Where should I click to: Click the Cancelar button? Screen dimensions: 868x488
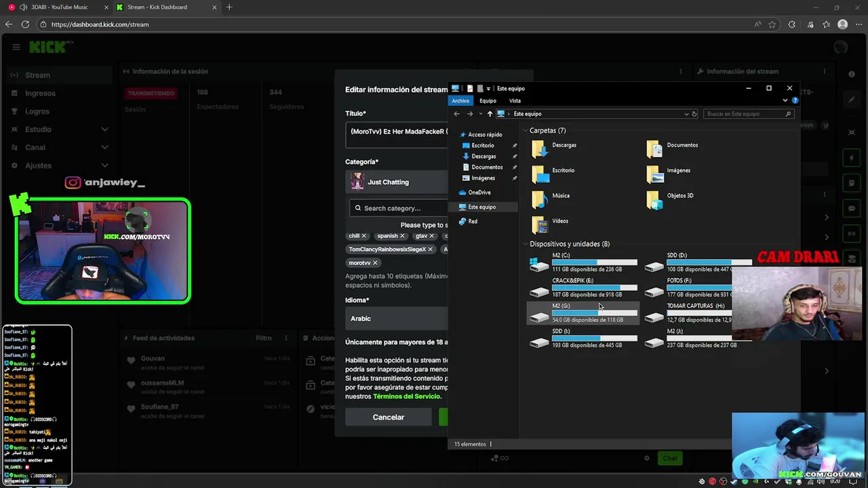[x=389, y=418]
